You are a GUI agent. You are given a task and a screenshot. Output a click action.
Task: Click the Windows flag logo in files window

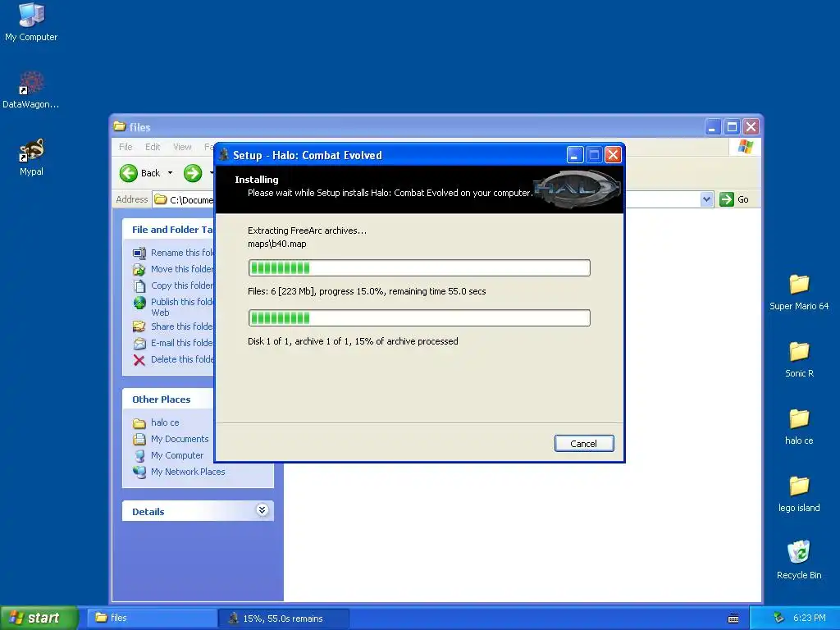tap(745, 147)
